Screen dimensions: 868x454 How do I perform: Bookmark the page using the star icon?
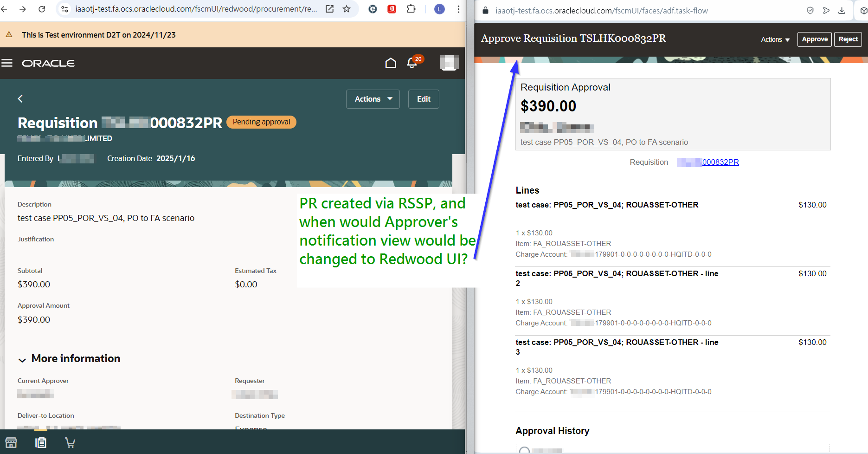tap(347, 9)
